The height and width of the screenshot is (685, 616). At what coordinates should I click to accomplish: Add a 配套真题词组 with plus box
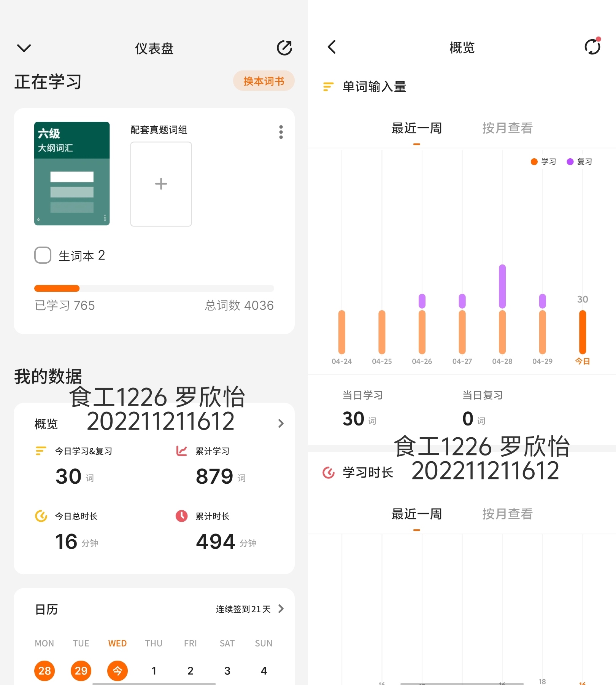tap(161, 184)
